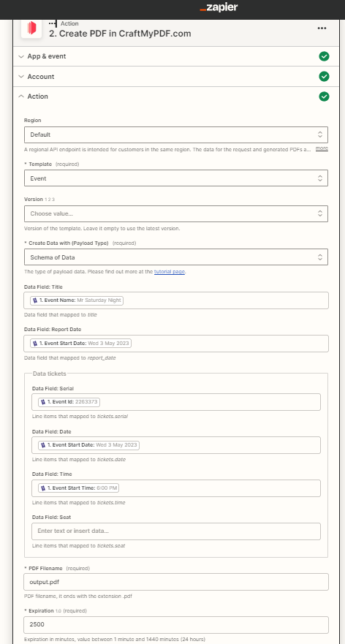Click the 'Data tickets' group label
This screenshot has width=345, height=644.
click(49, 374)
